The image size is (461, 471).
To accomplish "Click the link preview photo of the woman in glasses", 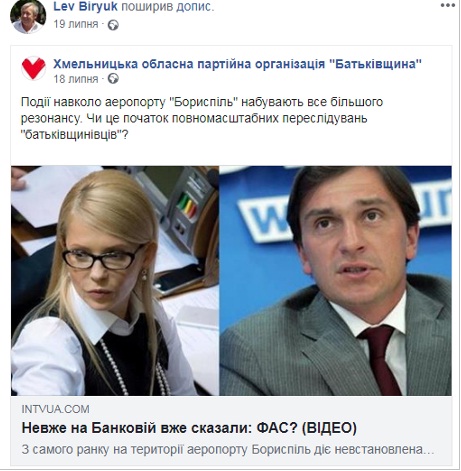I will coord(115,281).
